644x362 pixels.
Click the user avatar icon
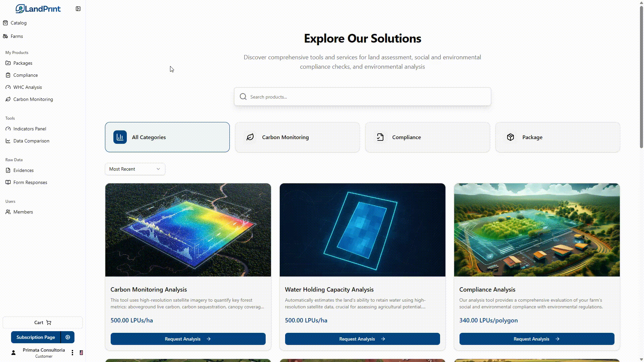click(13, 353)
